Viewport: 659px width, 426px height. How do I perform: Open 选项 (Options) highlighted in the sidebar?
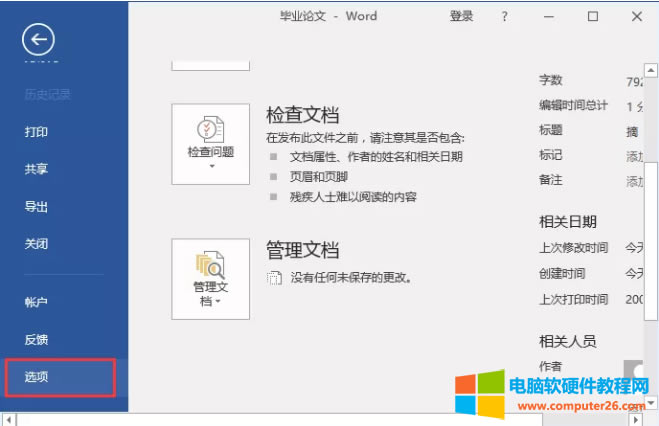pos(37,377)
